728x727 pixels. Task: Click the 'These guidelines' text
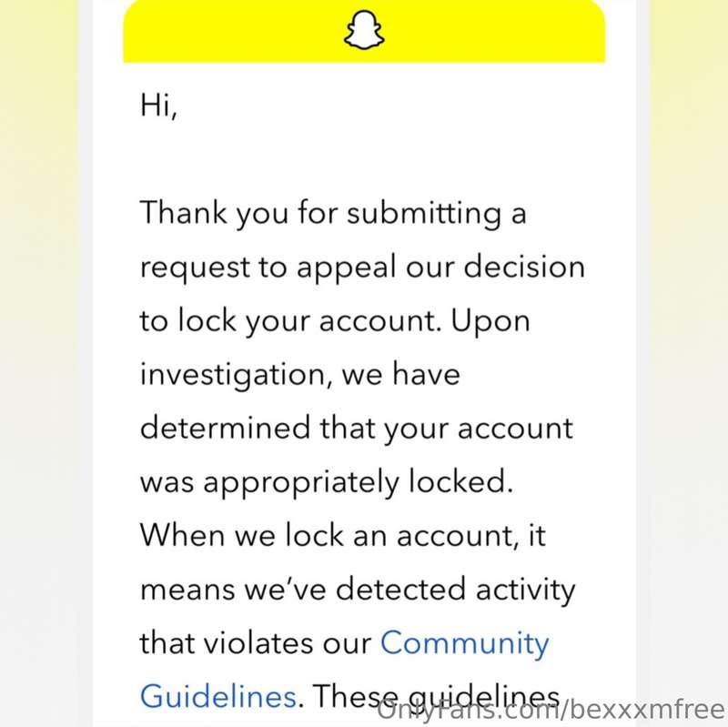[x=436, y=698]
